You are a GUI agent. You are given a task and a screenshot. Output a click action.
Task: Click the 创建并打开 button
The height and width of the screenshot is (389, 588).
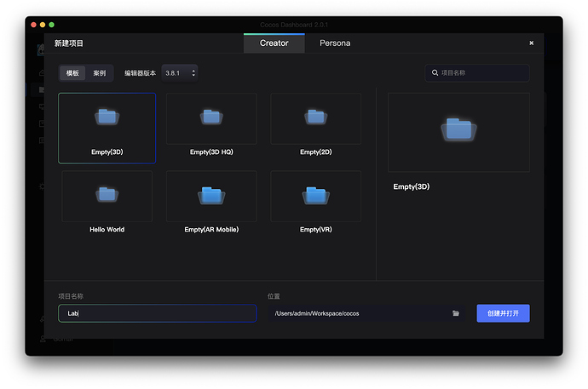click(x=503, y=313)
